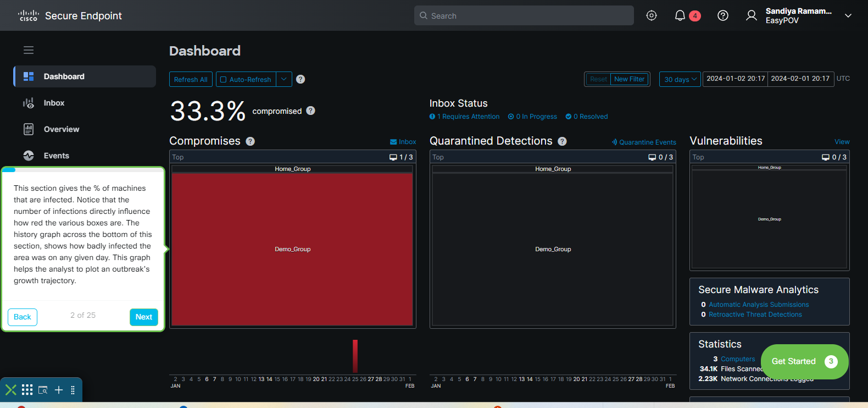Click the help icon beside Compromises heading
This screenshot has width=868, height=408.
pos(251,141)
